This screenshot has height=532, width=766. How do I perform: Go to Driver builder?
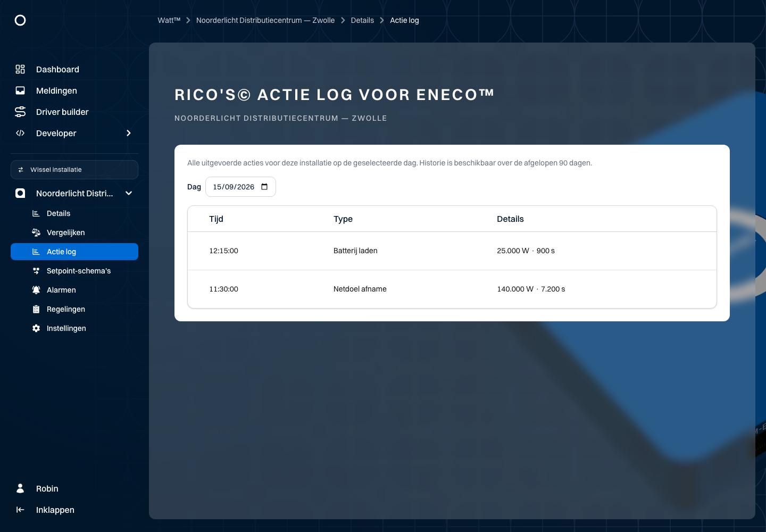click(74, 112)
